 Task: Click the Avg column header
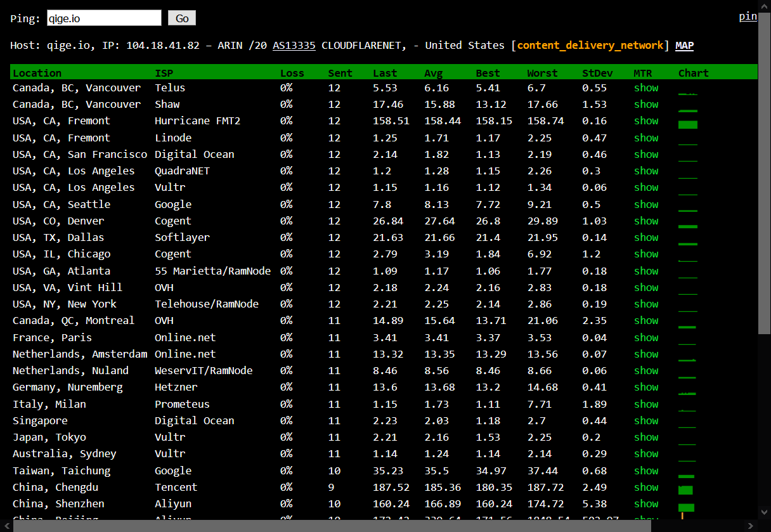[x=434, y=73]
